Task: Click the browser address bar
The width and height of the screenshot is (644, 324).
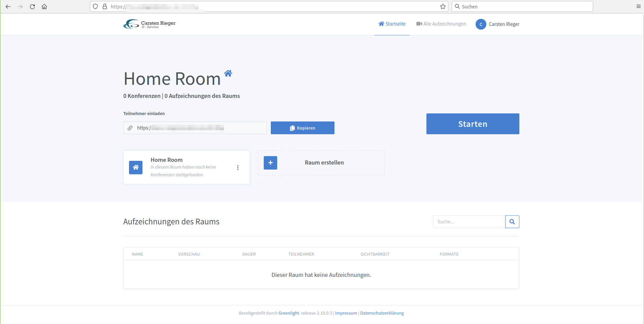Action: tap(269, 6)
